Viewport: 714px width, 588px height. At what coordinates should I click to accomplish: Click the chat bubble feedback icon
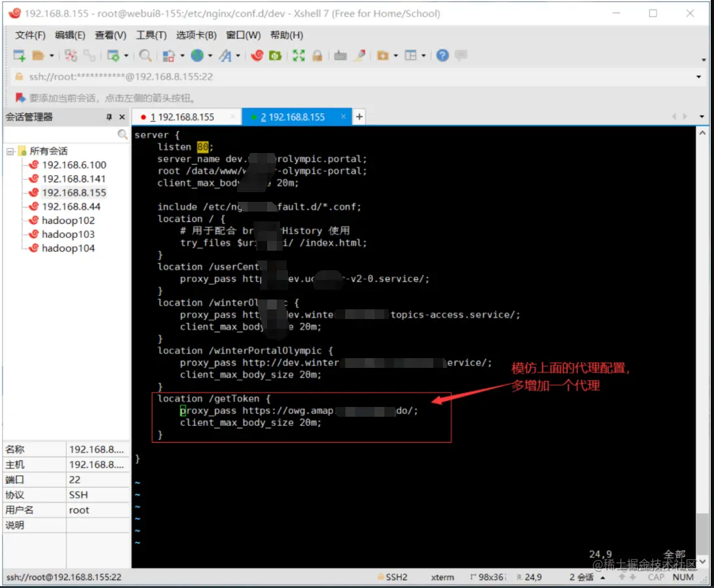461,55
